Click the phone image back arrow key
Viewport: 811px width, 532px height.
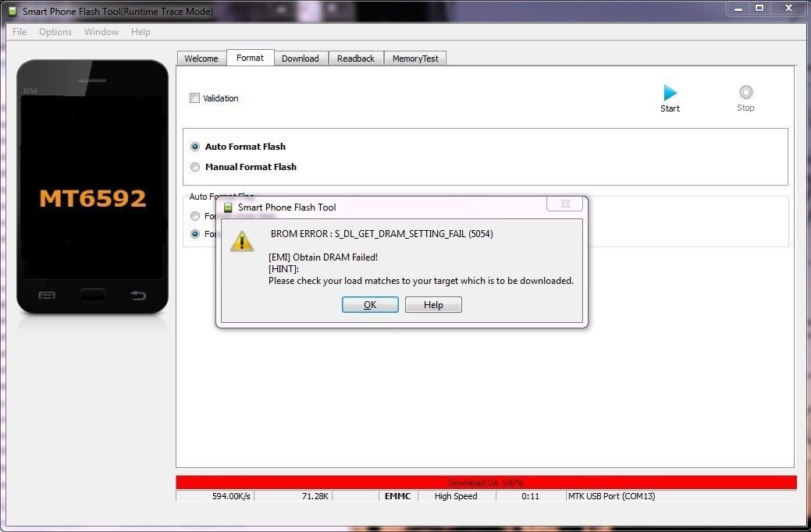coord(138,295)
